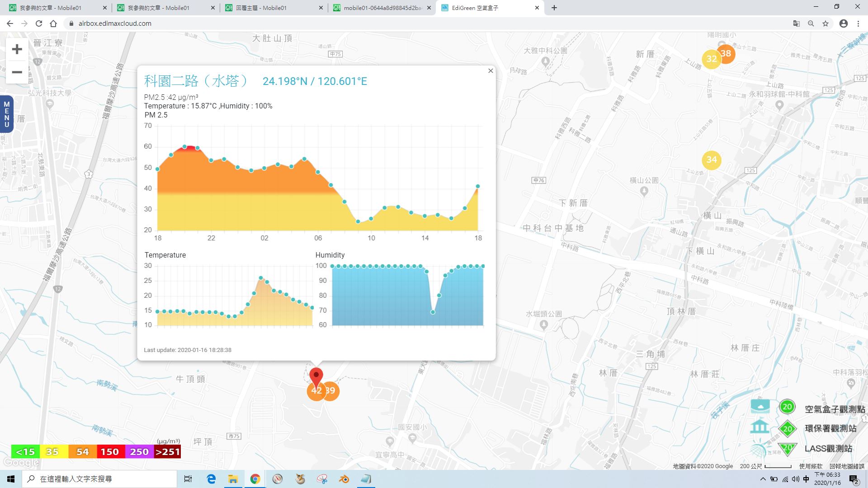Click the Chrome taskbar icon

pyautogui.click(x=255, y=479)
